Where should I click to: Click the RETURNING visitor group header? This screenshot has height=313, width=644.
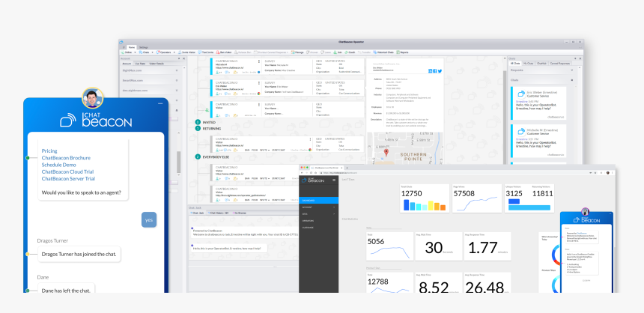208,129
